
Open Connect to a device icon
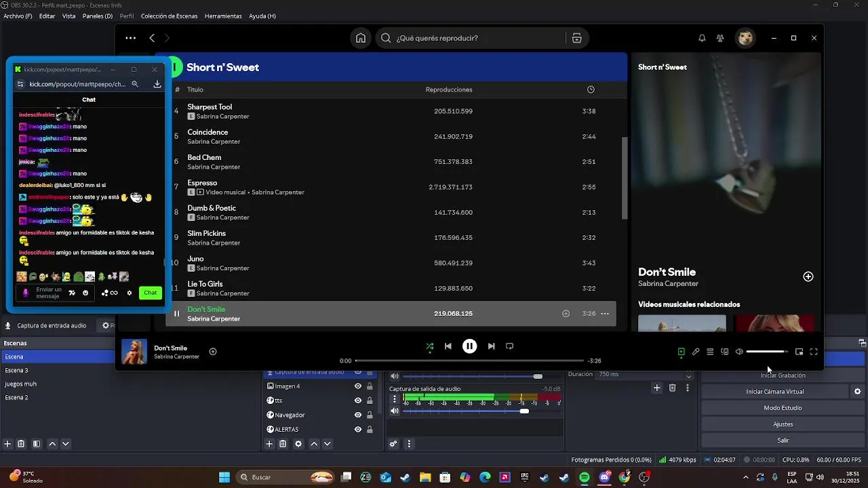[x=725, y=352]
